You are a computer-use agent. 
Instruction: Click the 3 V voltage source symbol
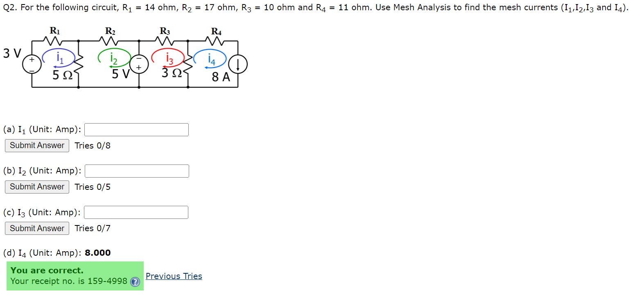pyautogui.click(x=31, y=65)
